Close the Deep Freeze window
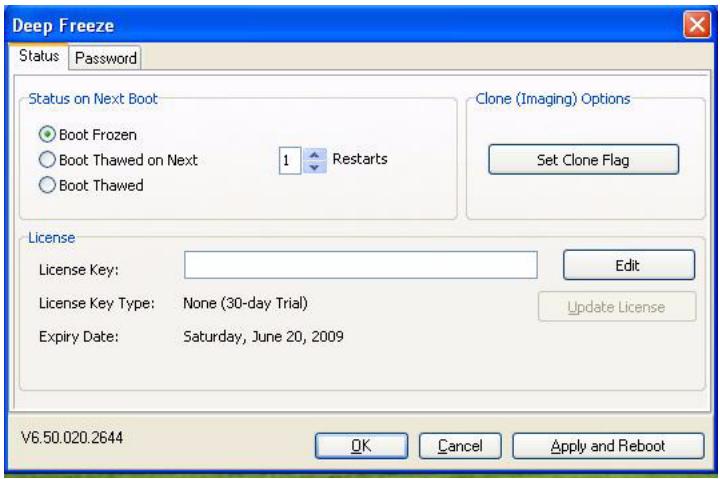Screen dimensions: 720x479 pyautogui.click(x=697, y=24)
